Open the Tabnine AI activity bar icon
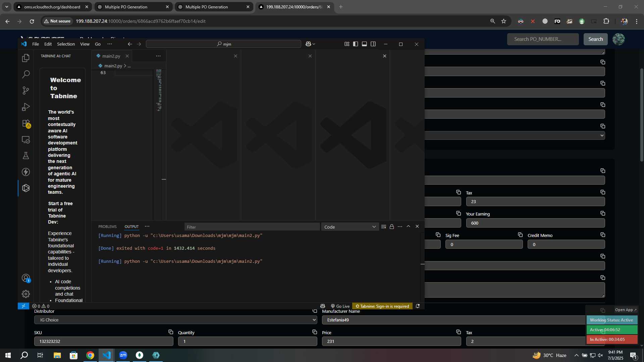Screen dimensions: 644x362 point(26,188)
